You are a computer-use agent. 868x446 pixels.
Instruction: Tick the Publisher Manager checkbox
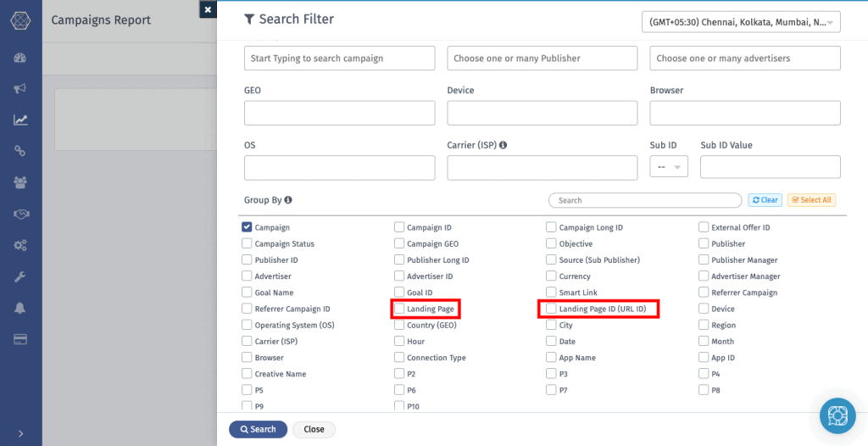click(704, 260)
